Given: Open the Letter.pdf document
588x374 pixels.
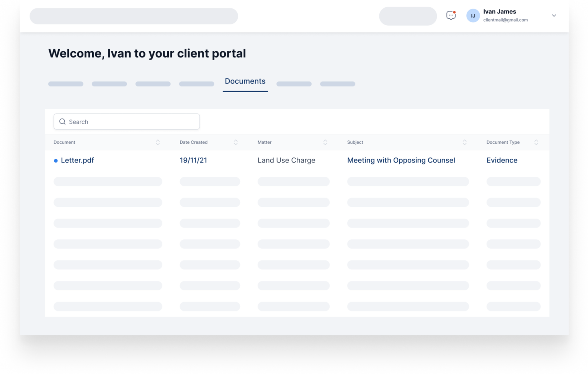Looking at the screenshot, I should tap(77, 160).
